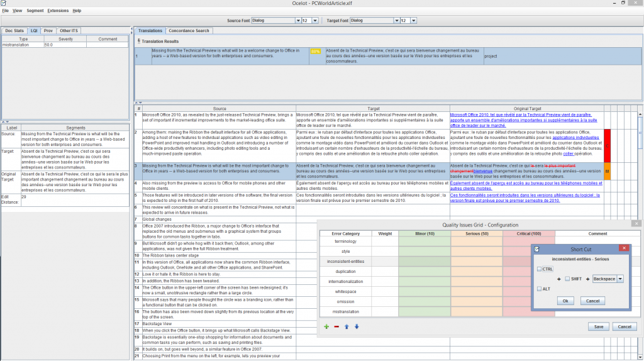Switch to the Other ITS tab
Image resolution: width=644 pixels, height=361 pixels.
coord(69,31)
